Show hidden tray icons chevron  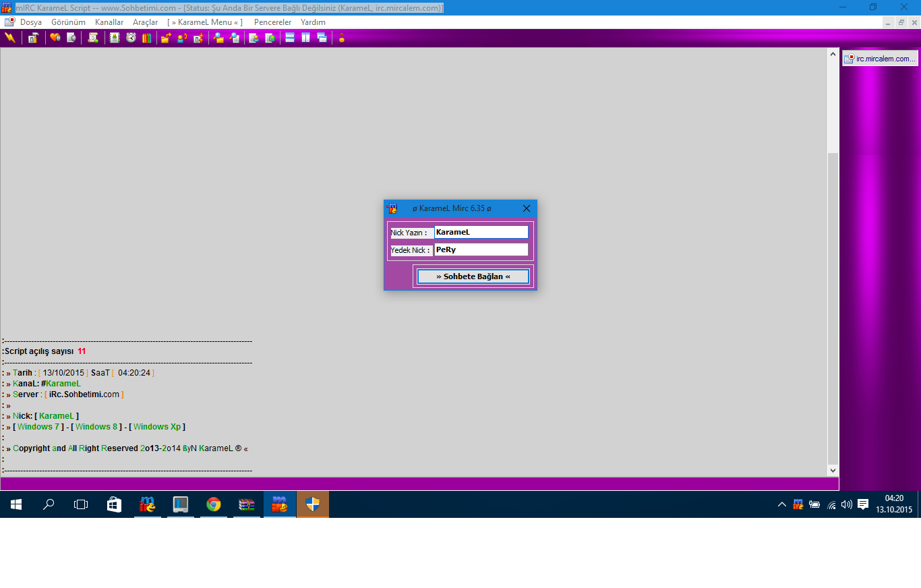(x=782, y=504)
